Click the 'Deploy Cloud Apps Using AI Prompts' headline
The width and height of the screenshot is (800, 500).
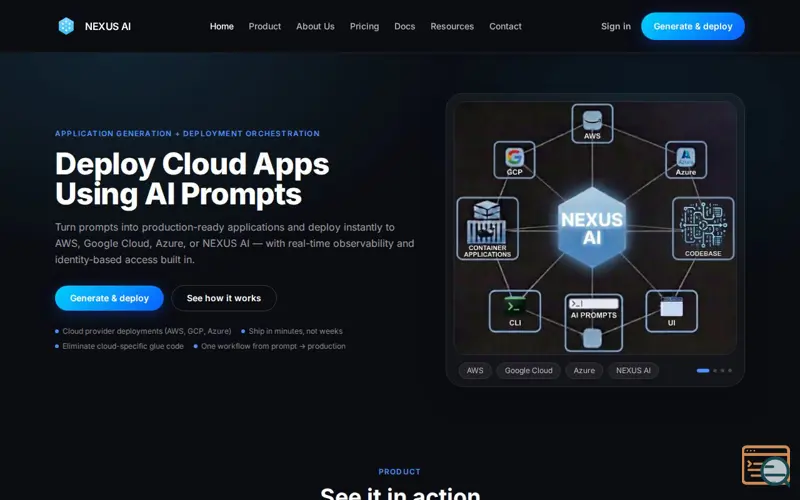pyautogui.click(x=192, y=179)
